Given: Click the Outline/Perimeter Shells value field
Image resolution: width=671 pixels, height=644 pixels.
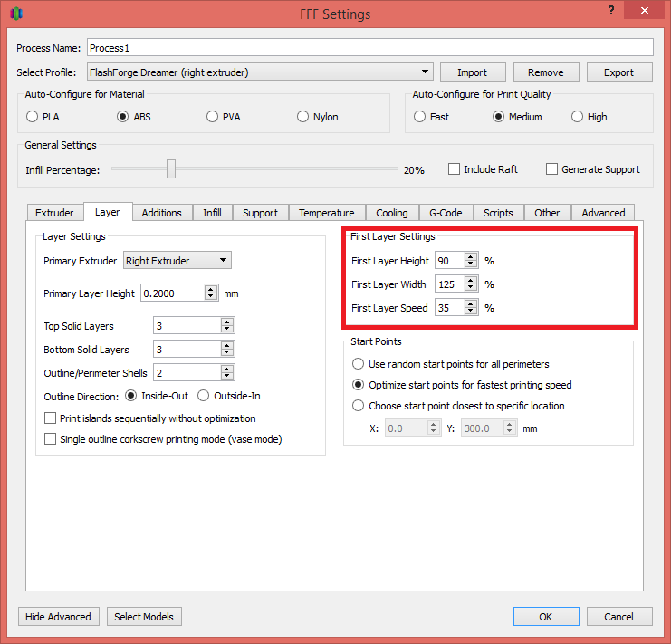Looking at the screenshot, I should click(x=187, y=372).
